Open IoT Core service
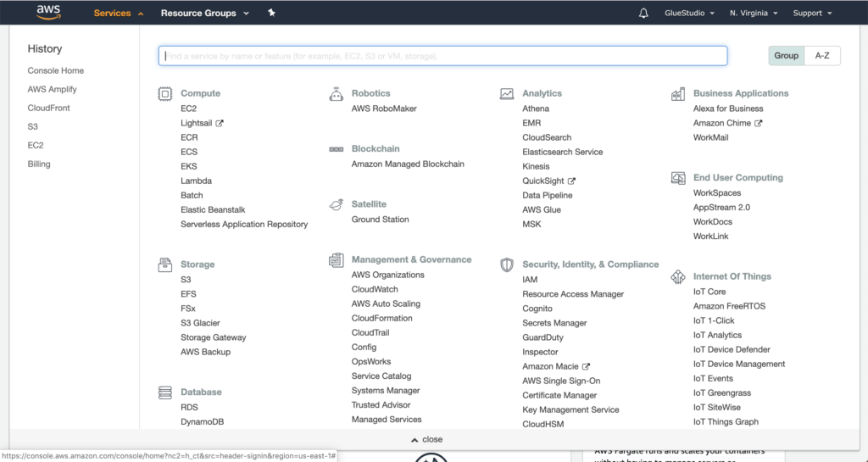This screenshot has width=868, height=462. (x=709, y=292)
